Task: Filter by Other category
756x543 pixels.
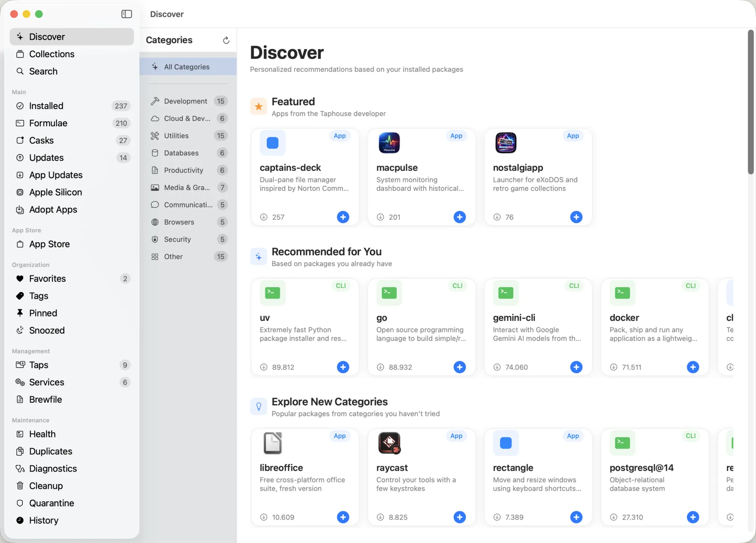Action: pos(188,257)
